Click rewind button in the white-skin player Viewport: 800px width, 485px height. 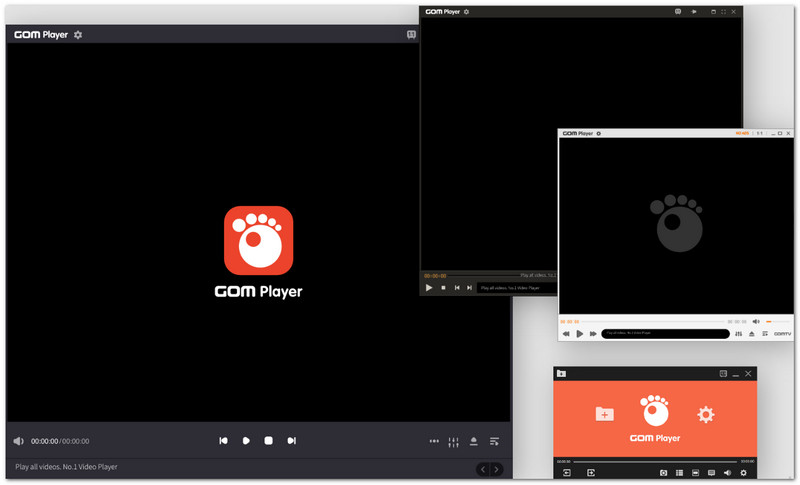coord(566,334)
